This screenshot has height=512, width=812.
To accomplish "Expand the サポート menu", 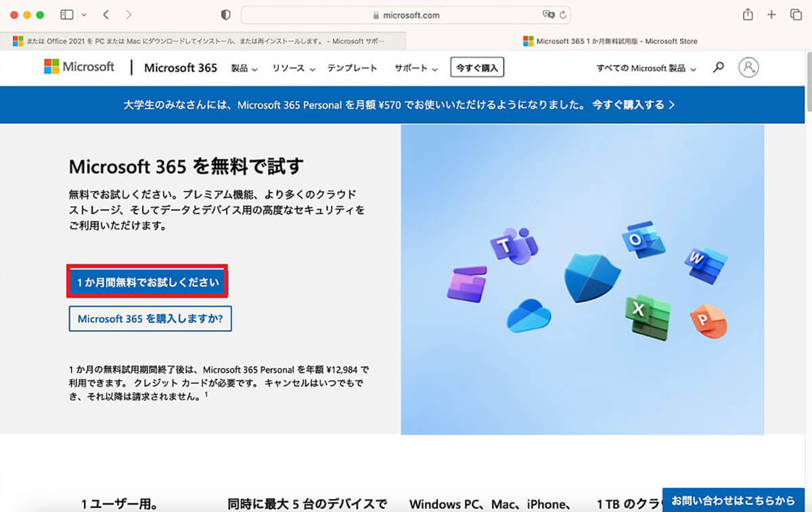I will (x=416, y=68).
